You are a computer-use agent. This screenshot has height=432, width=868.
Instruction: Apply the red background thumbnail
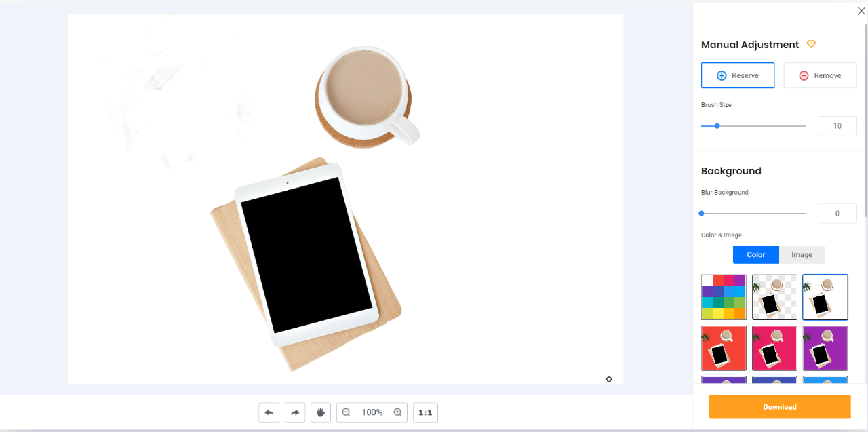(724, 348)
